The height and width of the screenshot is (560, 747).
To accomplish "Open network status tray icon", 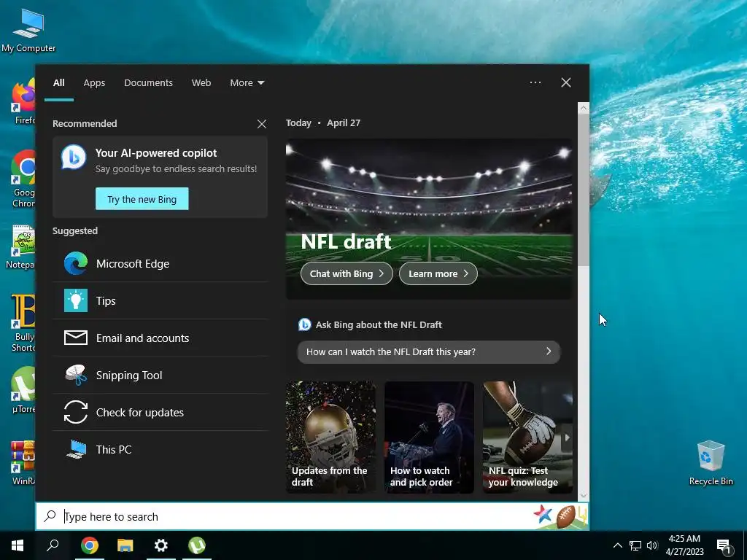I will click(635, 545).
